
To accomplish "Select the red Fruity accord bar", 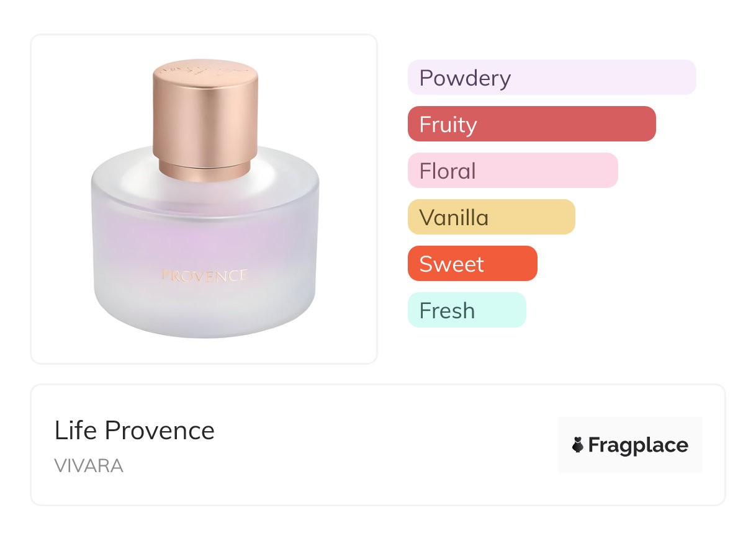I will (x=532, y=124).
